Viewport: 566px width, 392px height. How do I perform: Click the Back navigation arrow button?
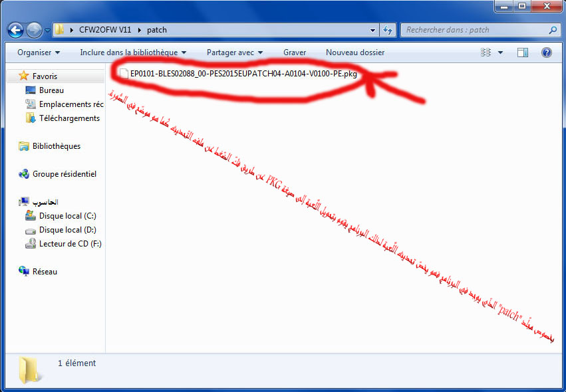(15, 30)
